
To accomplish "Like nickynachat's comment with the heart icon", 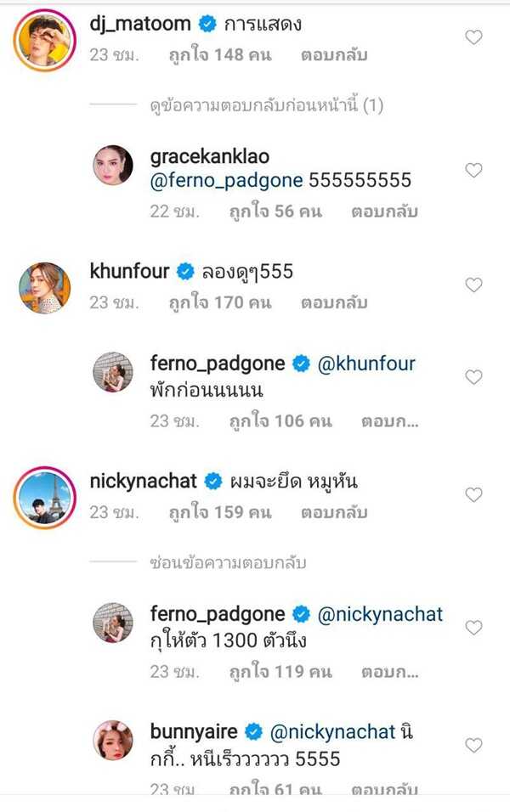I will click(473, 495).
